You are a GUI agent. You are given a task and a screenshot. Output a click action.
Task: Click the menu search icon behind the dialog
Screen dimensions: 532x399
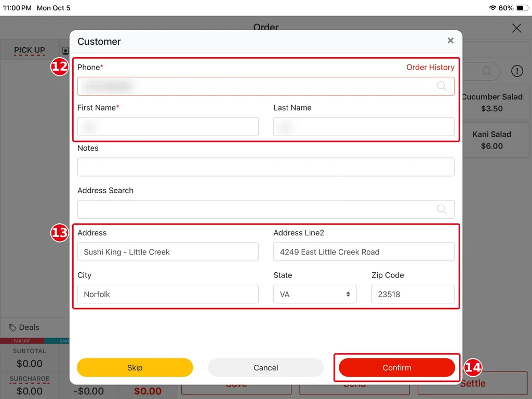[487, 71]
